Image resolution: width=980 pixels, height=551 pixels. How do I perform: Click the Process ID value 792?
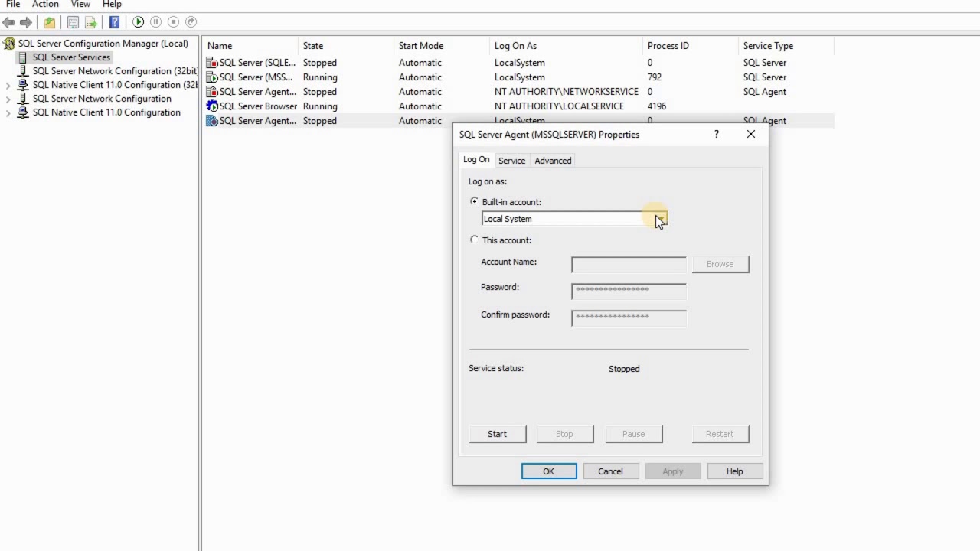(654, 77)
